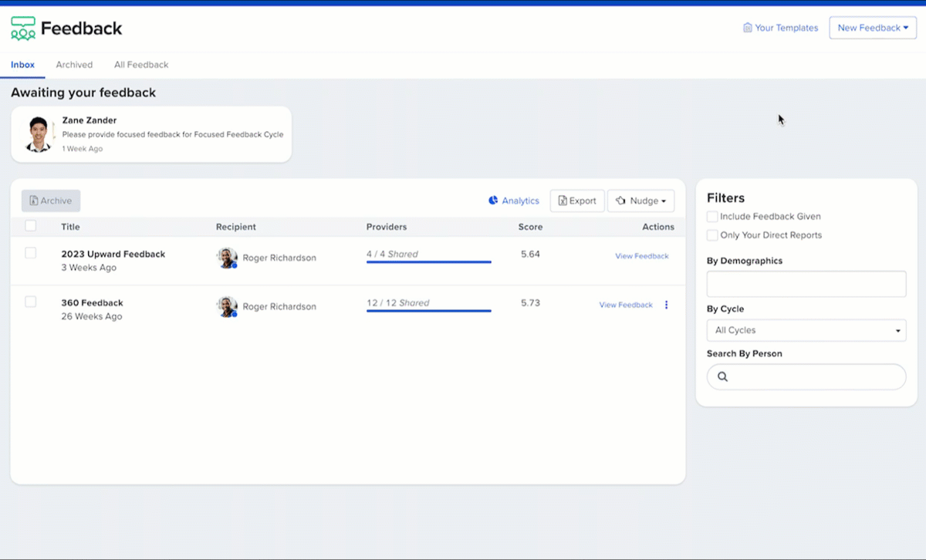Click the 12 / 12 Shared progress bar

428,310
